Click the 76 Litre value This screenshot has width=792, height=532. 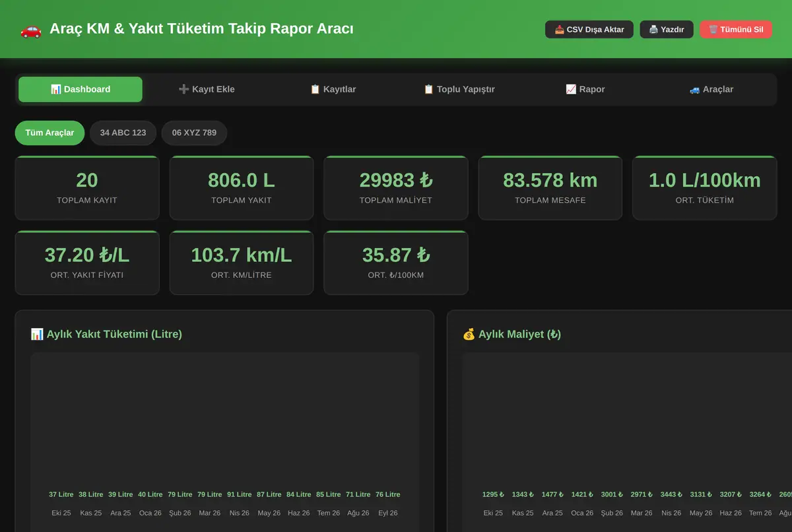pos(388,494)
